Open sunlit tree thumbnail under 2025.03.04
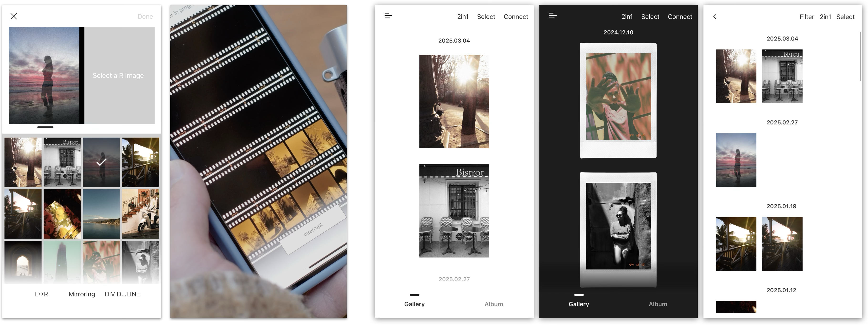 736,76
